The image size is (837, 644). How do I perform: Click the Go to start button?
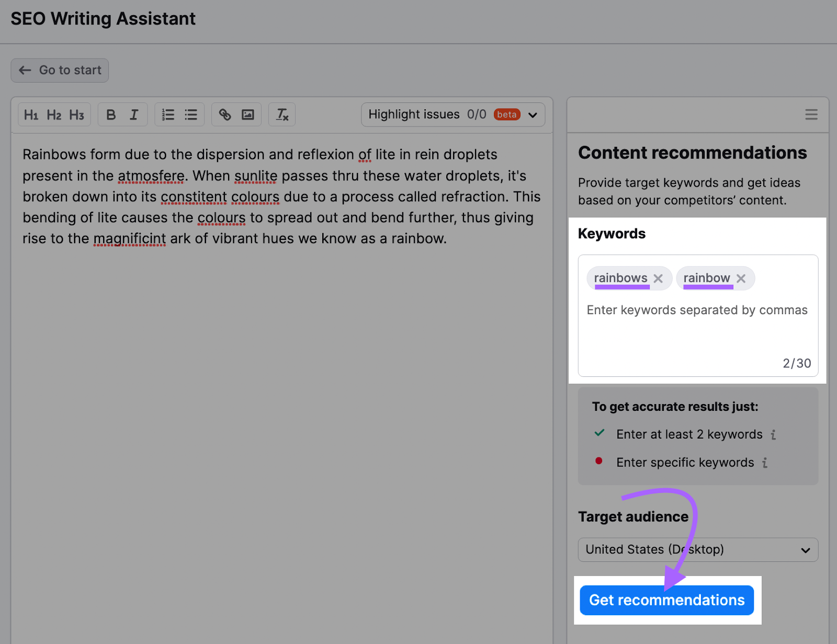tap(60, 70)
